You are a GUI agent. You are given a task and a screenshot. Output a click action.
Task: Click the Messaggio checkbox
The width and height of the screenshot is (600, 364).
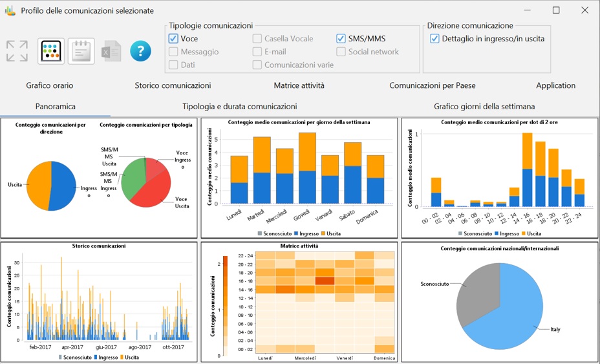click(173, 52)
